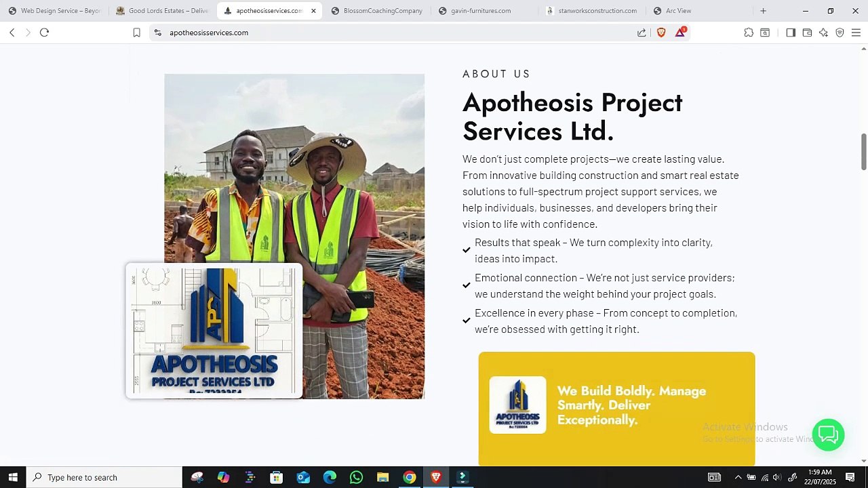Open the Brave Wallet icon
The image size is (868, 488).
click(807, 33)
